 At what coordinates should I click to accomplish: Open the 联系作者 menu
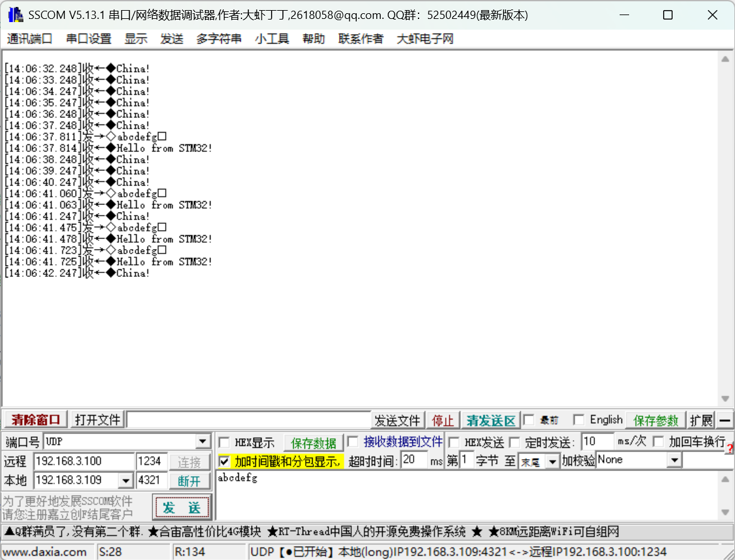(361, 39)
